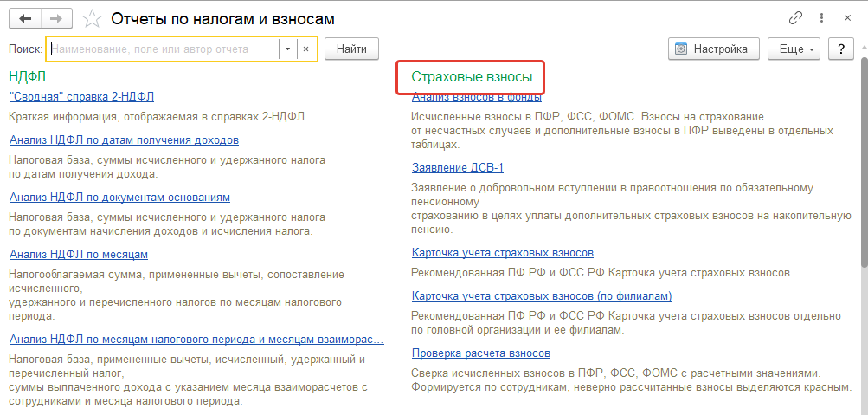868x415 pixels.
Task: Open Анализ НДФЛ по датам получения доходов
Action: (124, 139)
